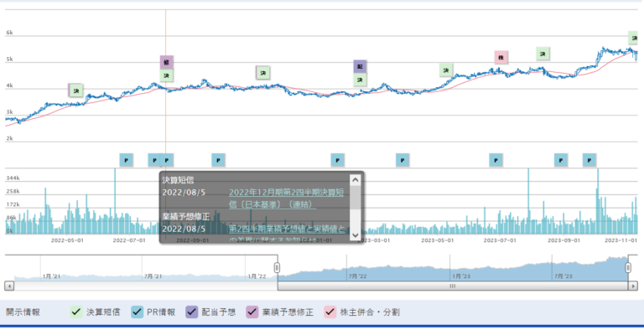This screenshot has height=330, width=644.
Task: Toggle the 配当予想 checkbox
Action: pos(192,312)
